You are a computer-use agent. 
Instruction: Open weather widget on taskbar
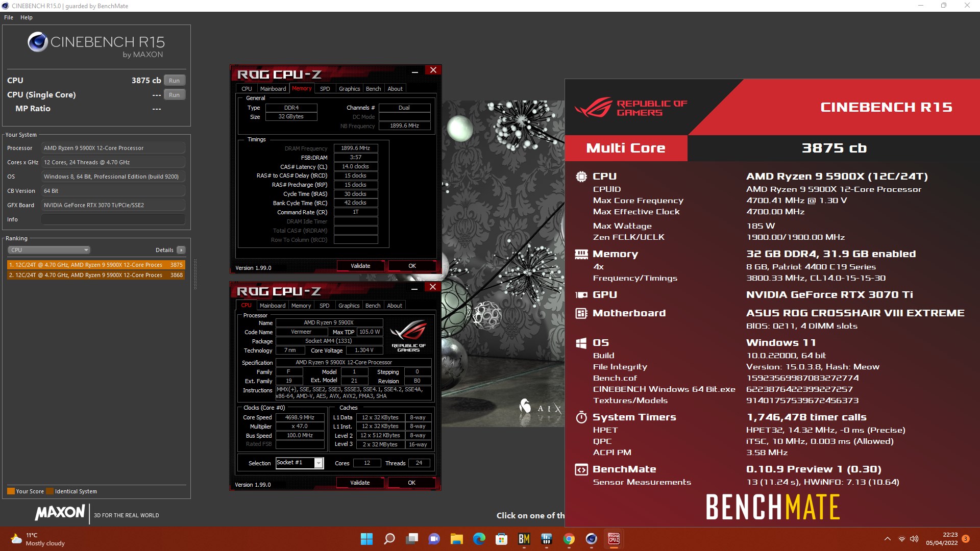pos(38,539)
